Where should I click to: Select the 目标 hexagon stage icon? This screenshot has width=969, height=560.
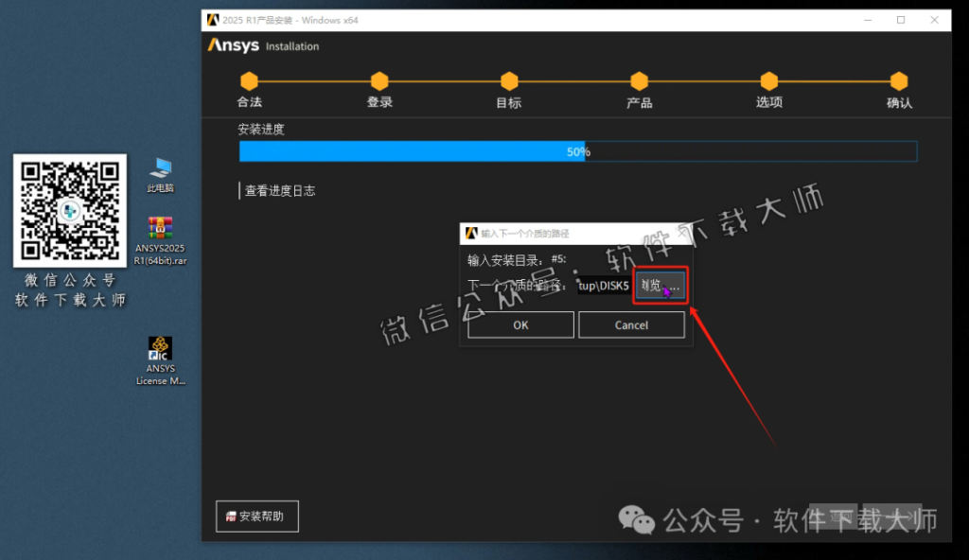click(x=508, y=82)
